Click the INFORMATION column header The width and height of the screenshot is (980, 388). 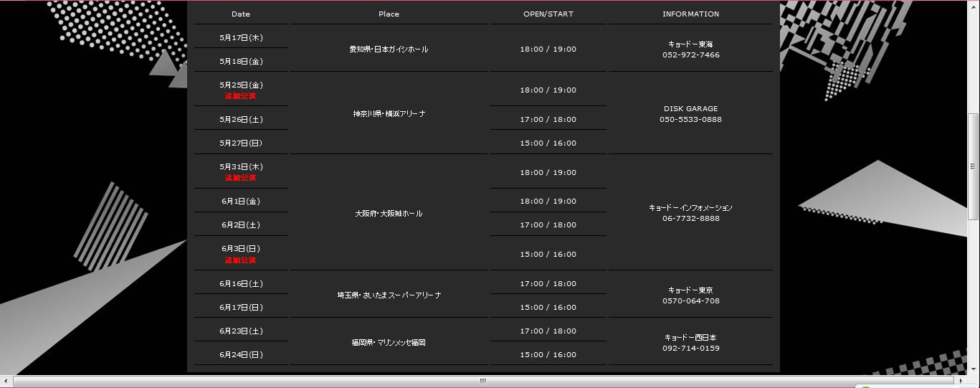click(690, 14)
